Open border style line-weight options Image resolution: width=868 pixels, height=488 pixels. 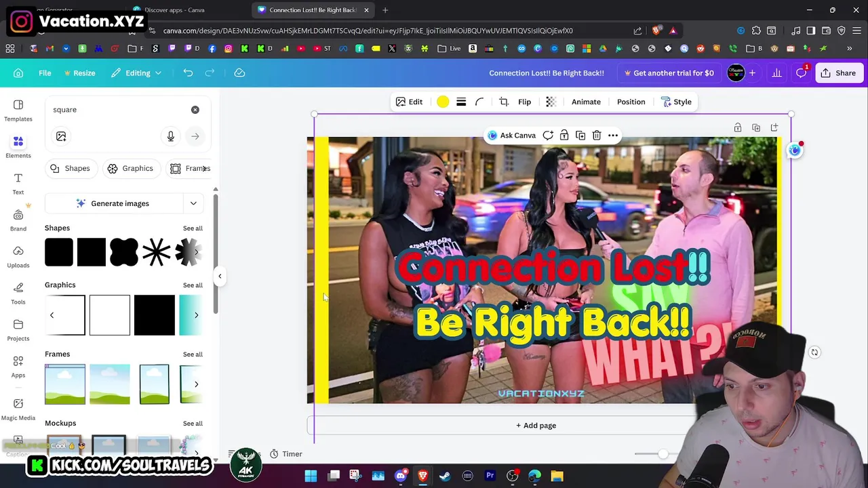[x=461, y=102]
